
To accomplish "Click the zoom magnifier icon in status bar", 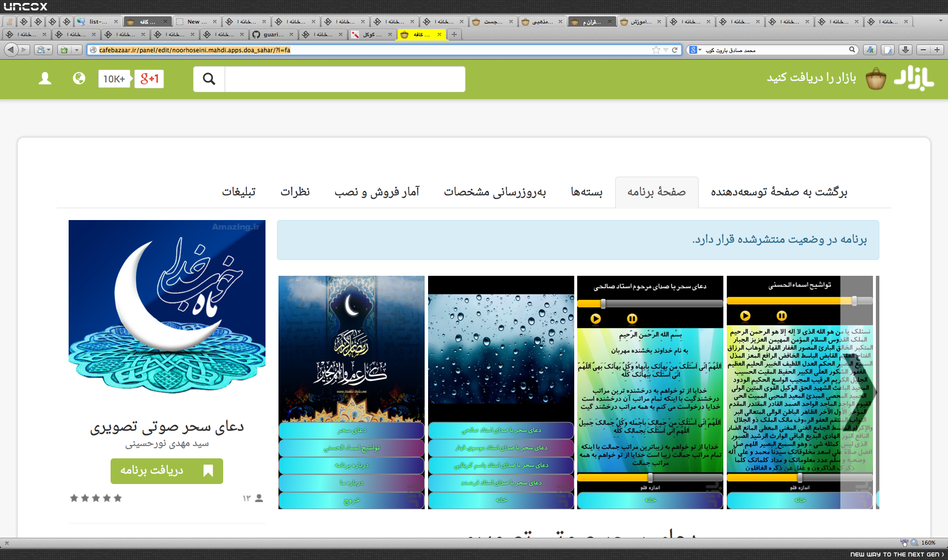I will coord(914,543).
